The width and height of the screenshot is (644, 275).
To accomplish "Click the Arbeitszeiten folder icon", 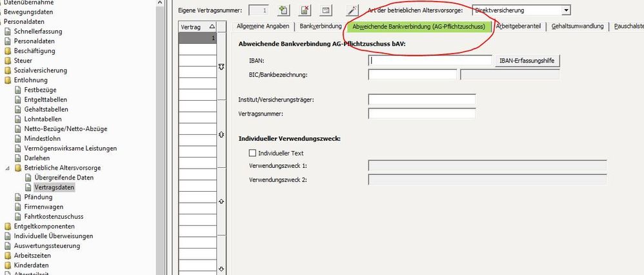I will [7, 256].
